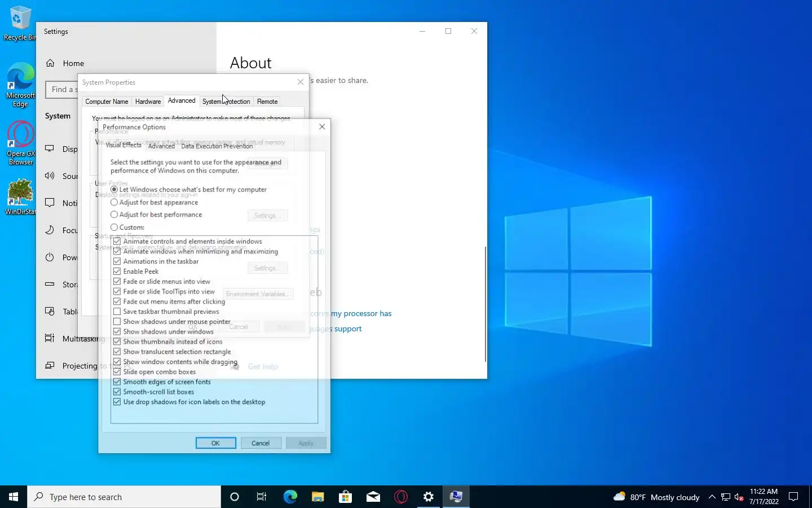Open Microsoft Edge desktop shortcut
Image resolution: width=812 pixels, height=508 pixels.
pyautogui.click(x=20, y=85)
